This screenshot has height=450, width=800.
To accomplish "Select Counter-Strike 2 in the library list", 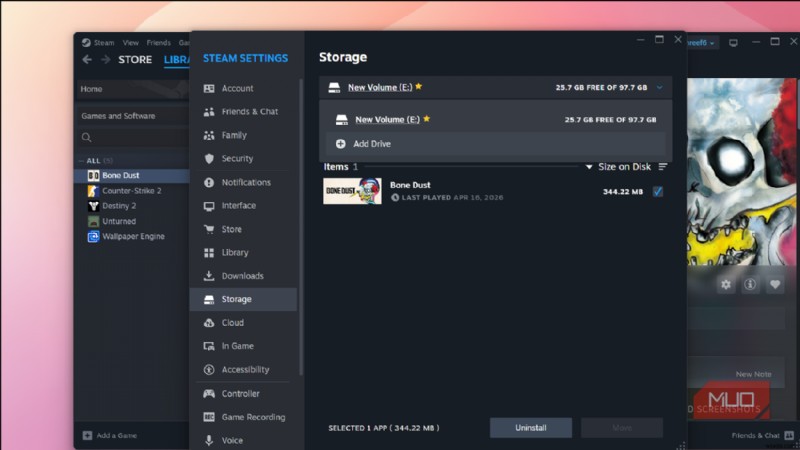I will pyautogui.click(x=133, y=191).
